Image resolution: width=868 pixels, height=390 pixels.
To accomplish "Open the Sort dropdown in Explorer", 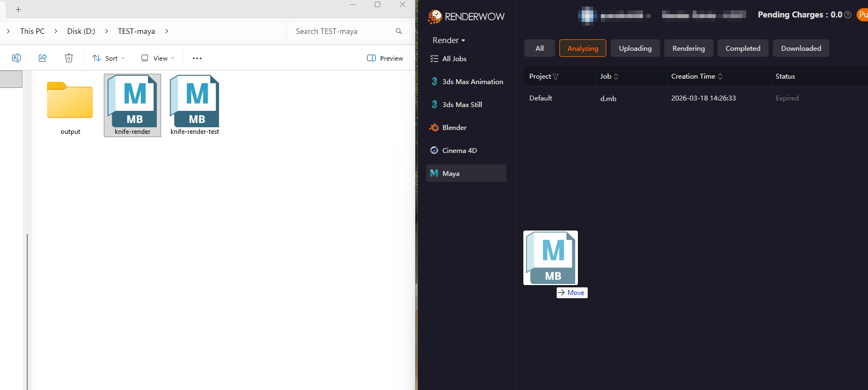I will (x=109, y=58).
